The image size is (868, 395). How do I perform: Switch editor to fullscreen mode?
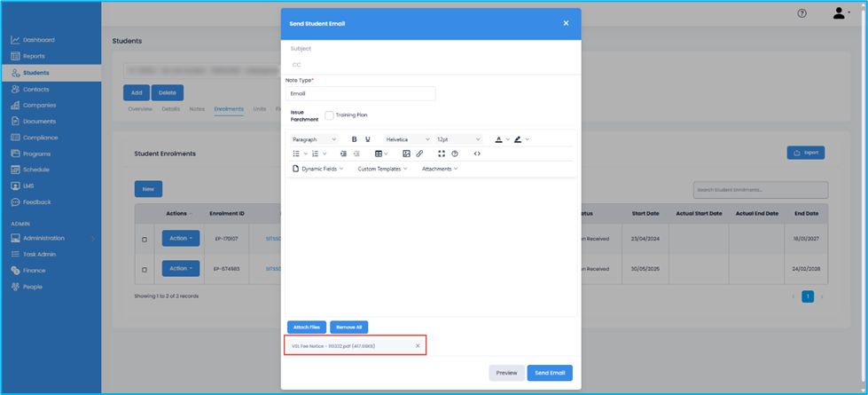pyautogui.click(x=442, y=154)
